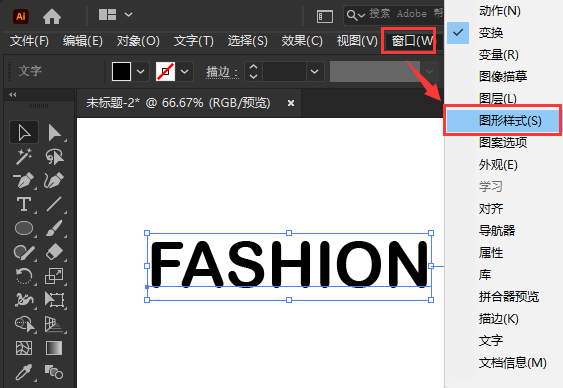Select the Rotate tool
Viewport: 563px width, 388px height.
(24, 276)
